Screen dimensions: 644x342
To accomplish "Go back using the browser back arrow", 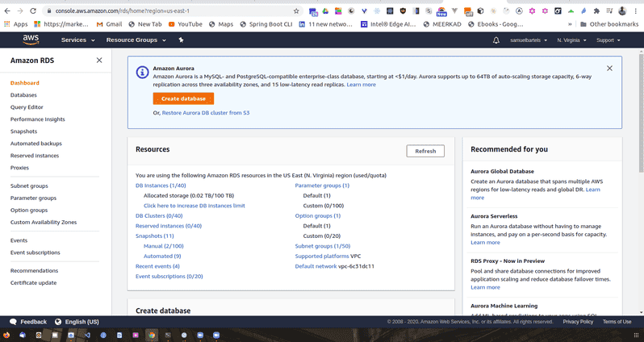I will click(x=8, y=11).
